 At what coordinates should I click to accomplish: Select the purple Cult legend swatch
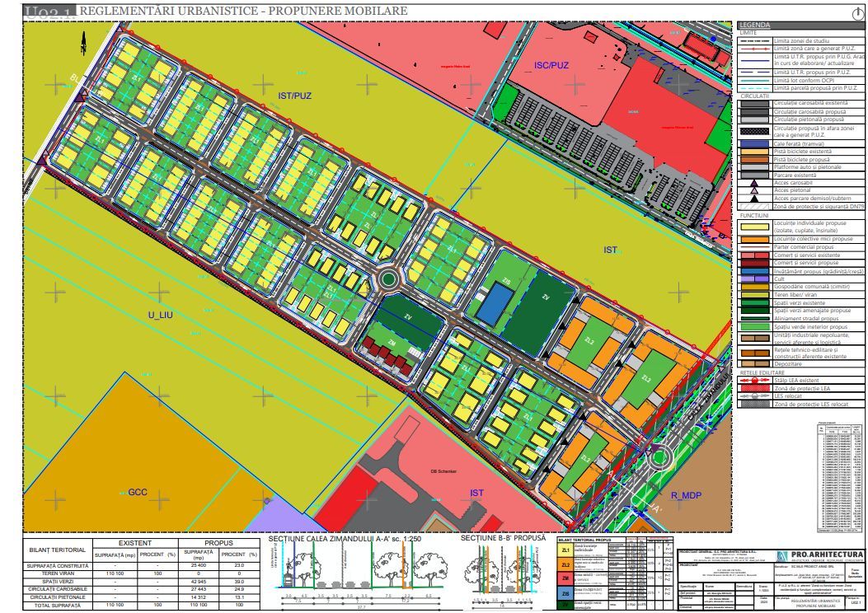[x=753, y=278]
